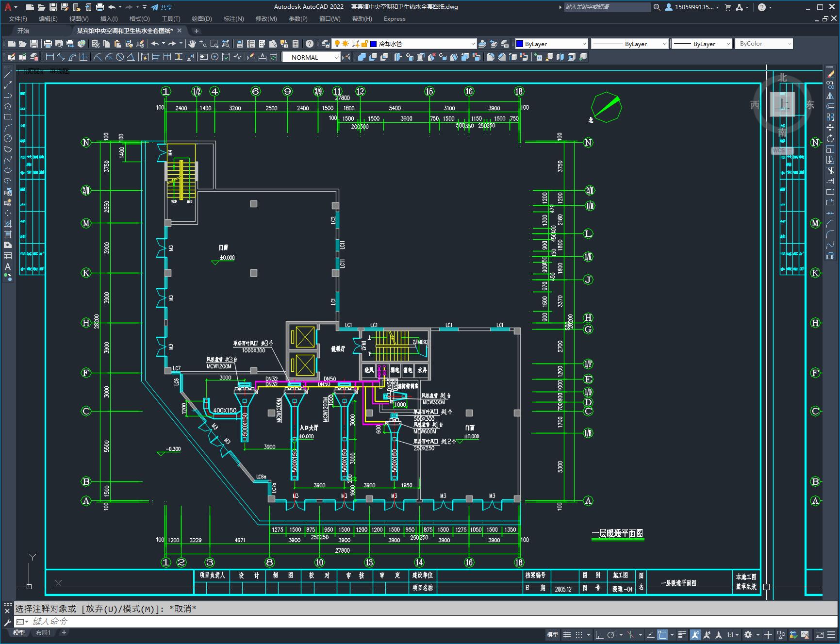Toggle Ortho mode in status bar
The image size is (840, 644).
point(599,634)
